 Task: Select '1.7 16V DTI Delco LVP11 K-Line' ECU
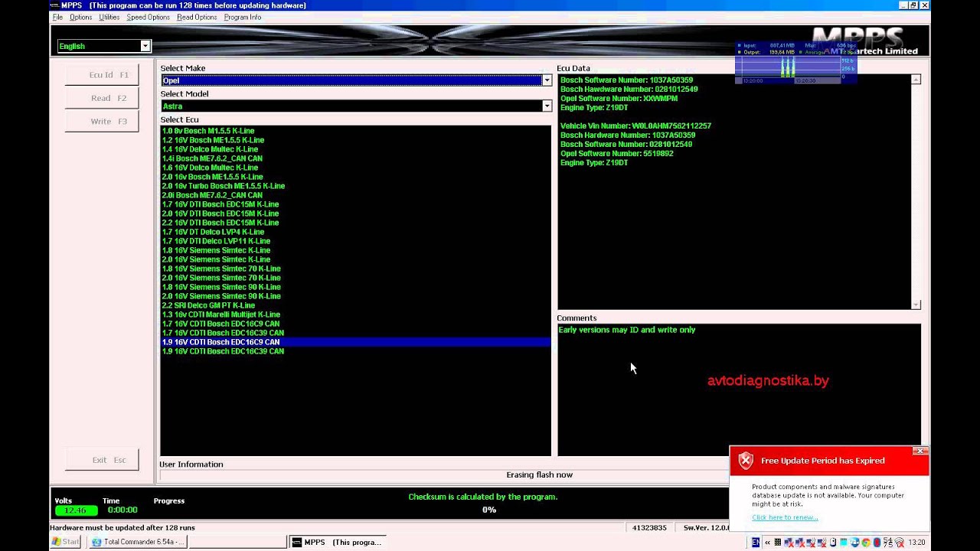(216, 241)
